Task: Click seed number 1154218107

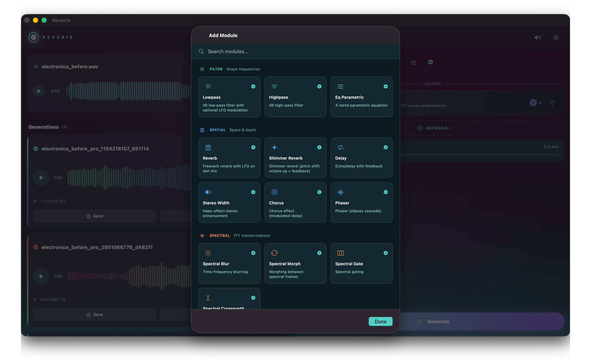Action: (53, 201)
